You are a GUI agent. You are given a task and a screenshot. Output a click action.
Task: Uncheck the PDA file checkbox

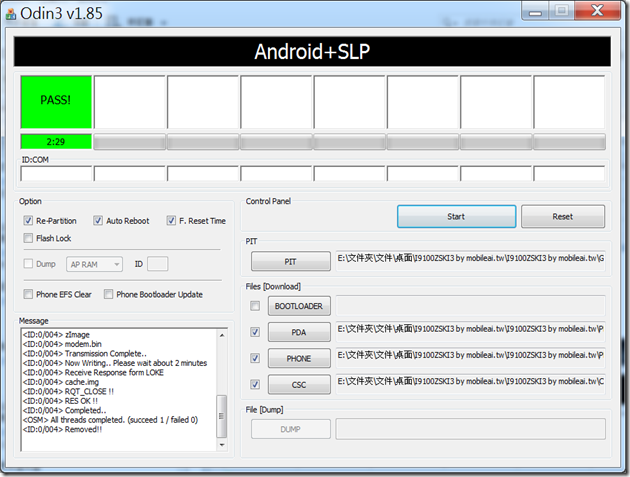255,332
